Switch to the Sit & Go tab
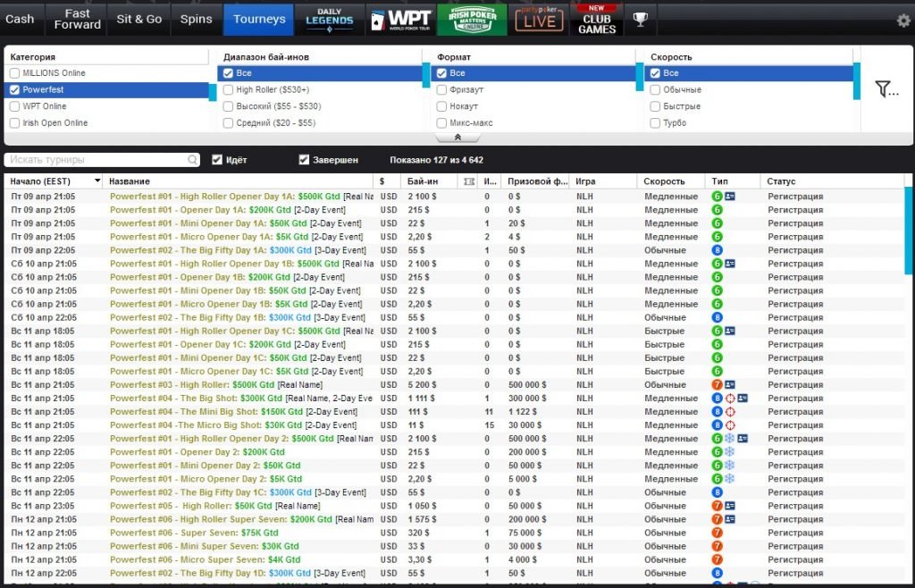 click(x=139, y=19)
